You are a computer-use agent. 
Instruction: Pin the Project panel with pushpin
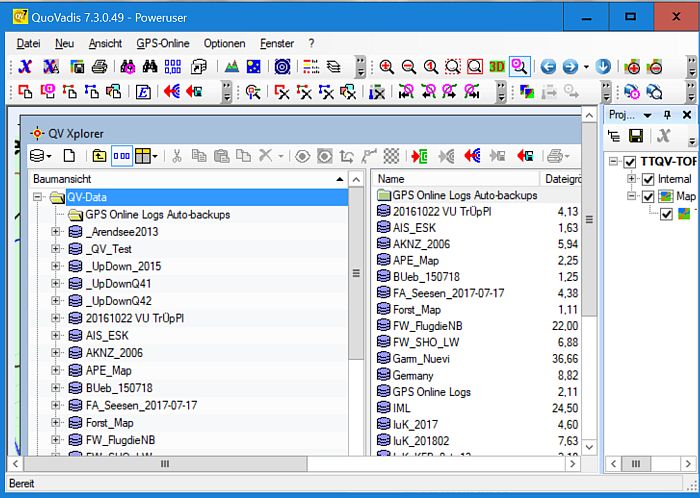click(x=667, y=115)
